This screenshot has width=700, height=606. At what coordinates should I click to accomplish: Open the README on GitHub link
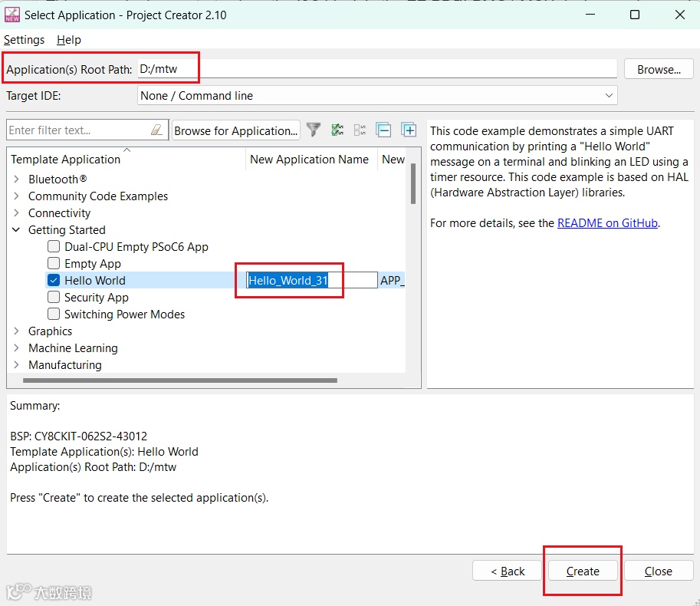pos(607,223)
